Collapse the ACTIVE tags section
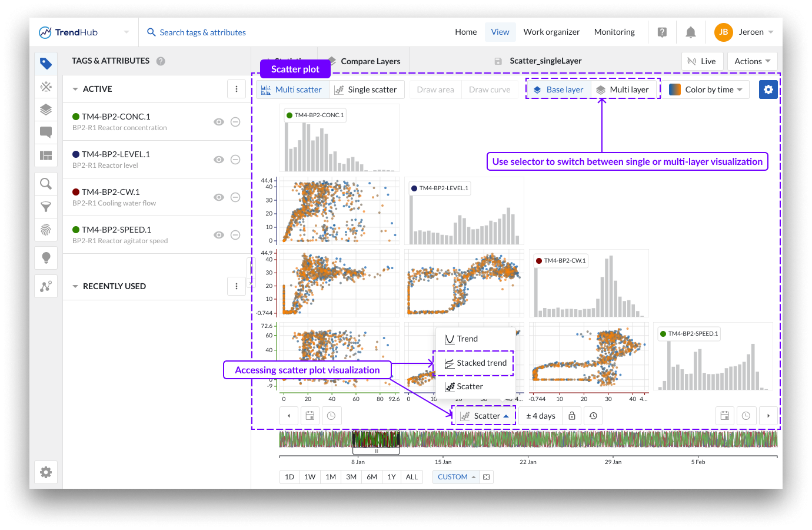This screenshot has width=812, height=530. [75, 89]
